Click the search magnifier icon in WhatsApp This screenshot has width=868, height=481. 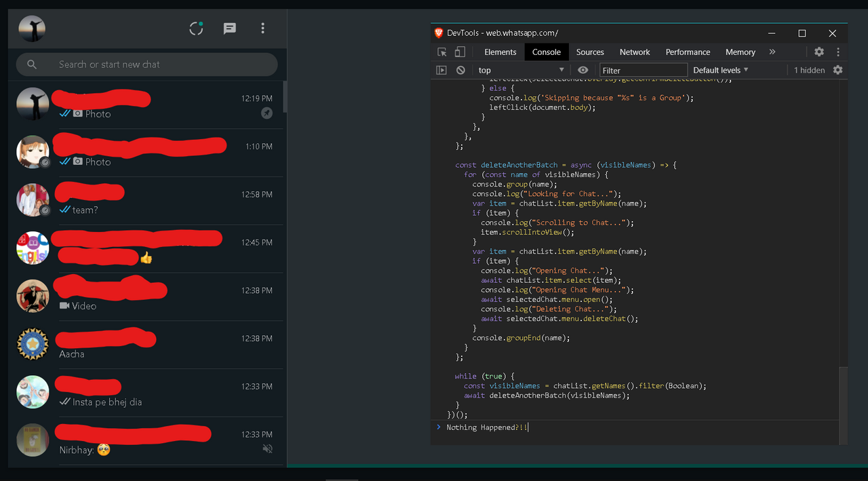point(32,64)
